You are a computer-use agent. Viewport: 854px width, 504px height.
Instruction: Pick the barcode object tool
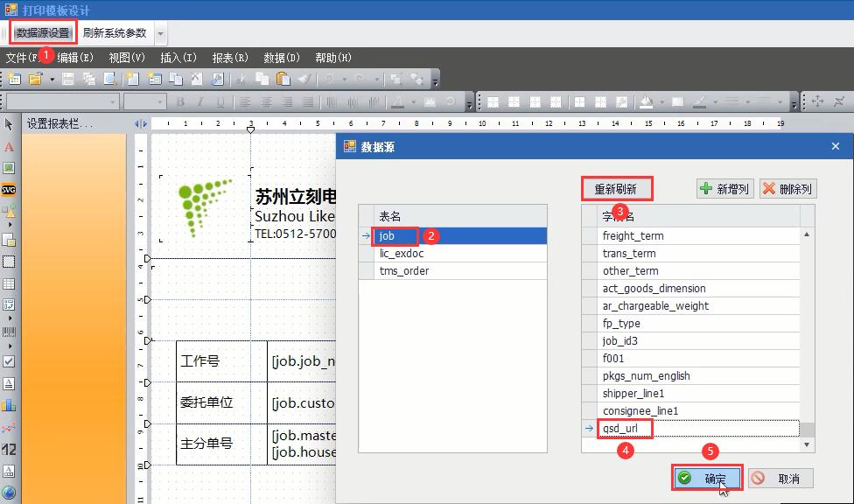9,332
